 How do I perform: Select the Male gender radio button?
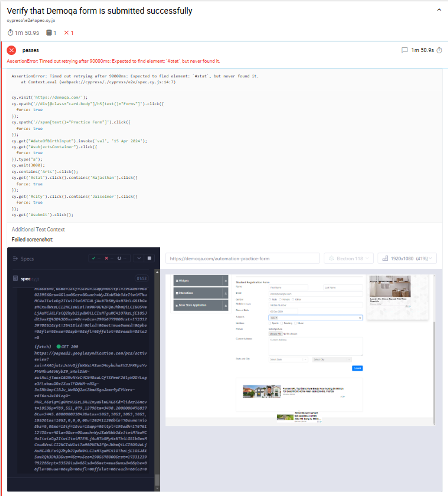coord(270,299)
